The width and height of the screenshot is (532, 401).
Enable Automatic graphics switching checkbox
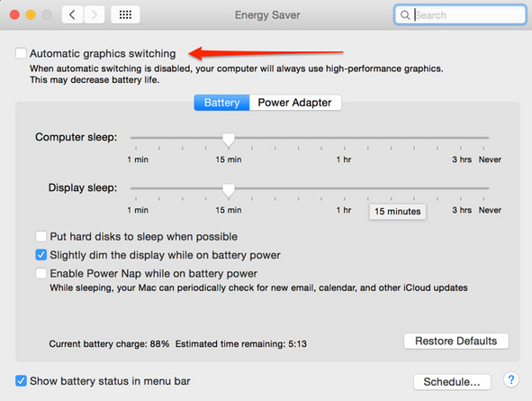(21, 53)
